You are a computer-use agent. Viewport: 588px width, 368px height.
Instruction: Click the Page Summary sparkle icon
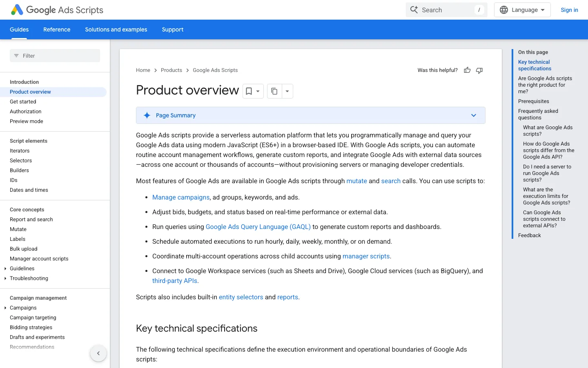tap(147, 115)
